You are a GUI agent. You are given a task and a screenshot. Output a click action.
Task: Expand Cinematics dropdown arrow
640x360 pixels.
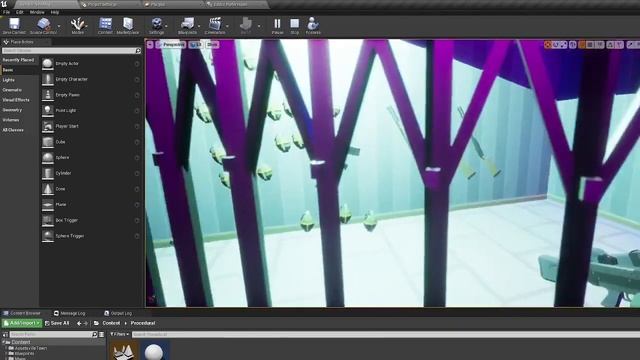point(227,26)
